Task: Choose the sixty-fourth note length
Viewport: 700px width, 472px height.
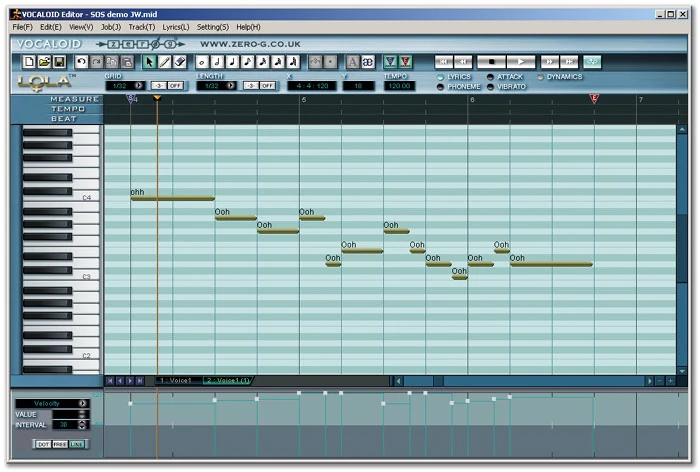Action: [293, 62]
